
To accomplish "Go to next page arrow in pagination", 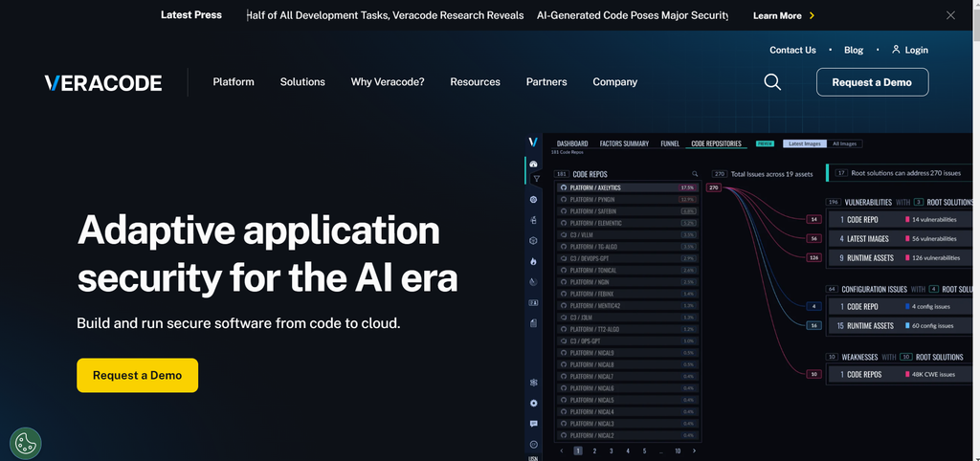I will pos(694,450).
